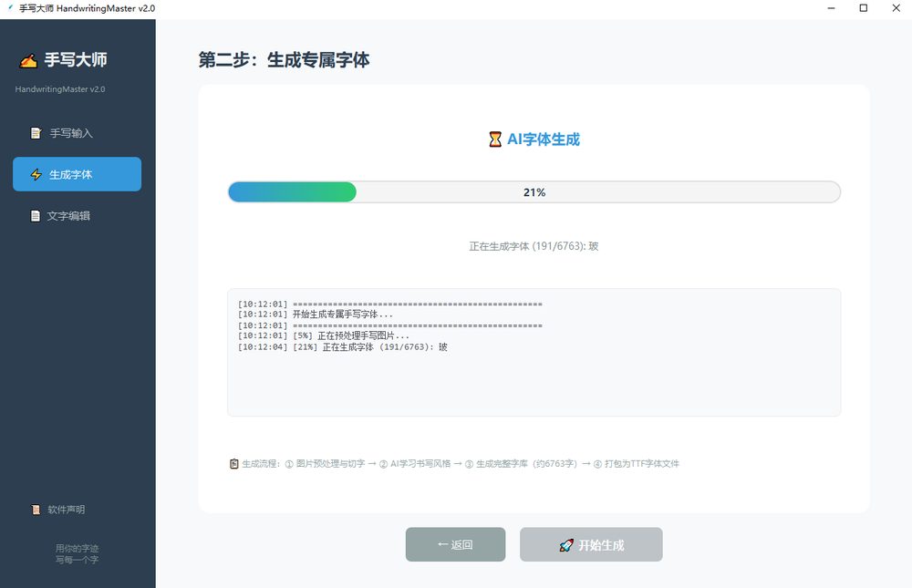Click the rocket icon on 开始生成 button
912x588 pixels.
pyautogui.click(x=566, y=545)
